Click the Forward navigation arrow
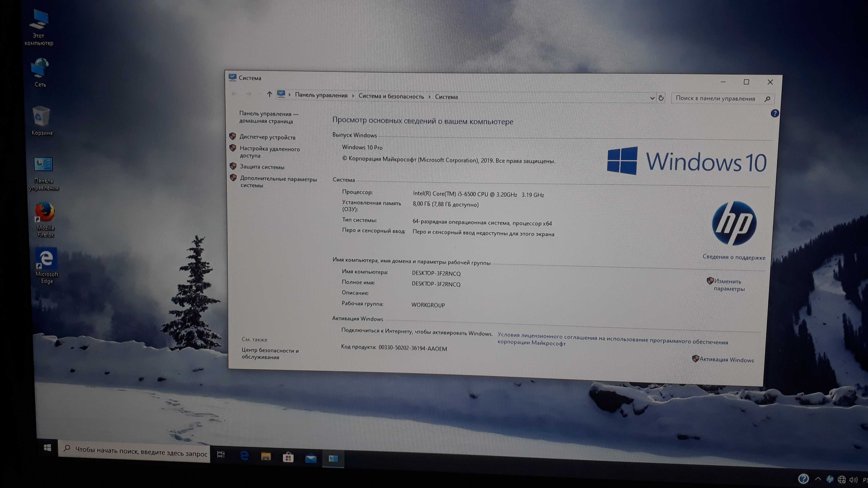Image resolution: width=868 pixels, height=488 pixels. [248, 94]
